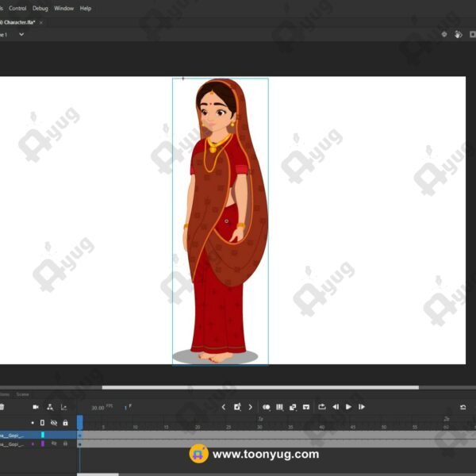Click the create tween icon

[x=293, y=407]
